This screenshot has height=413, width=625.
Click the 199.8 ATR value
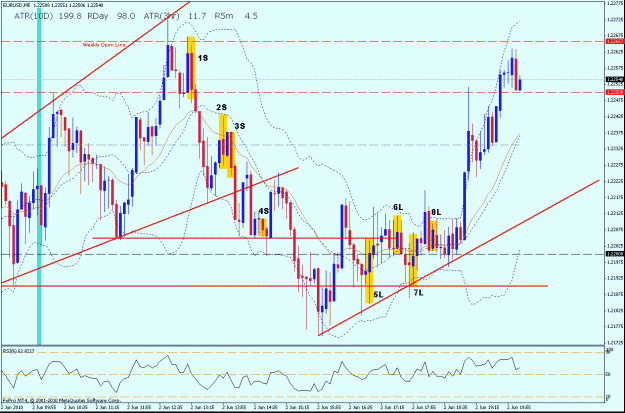[72, 16]
